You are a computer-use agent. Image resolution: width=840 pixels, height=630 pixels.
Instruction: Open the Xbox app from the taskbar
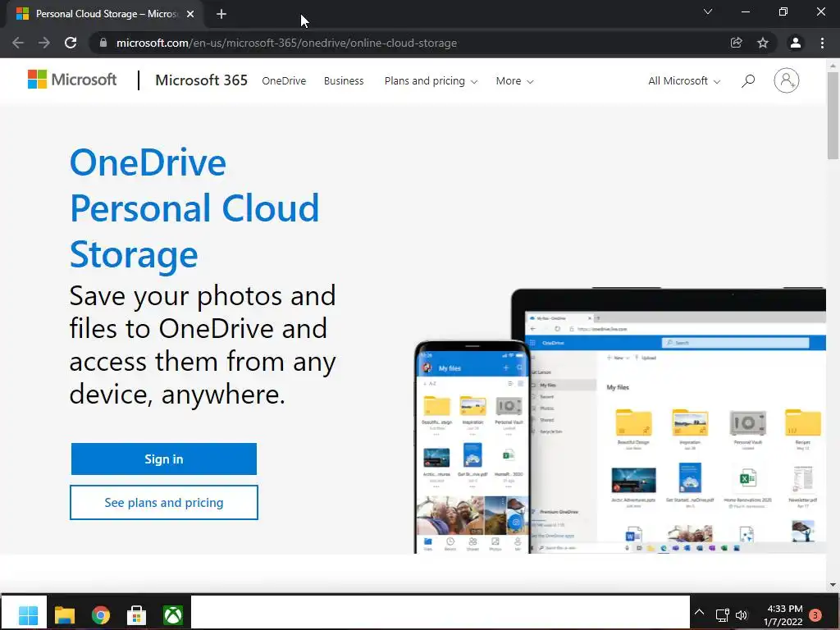point(173,615)
